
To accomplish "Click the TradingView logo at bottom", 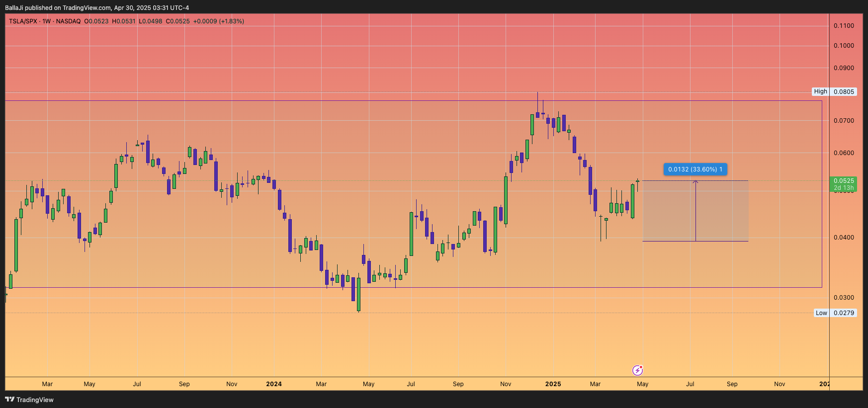I will tap(29, 400).
